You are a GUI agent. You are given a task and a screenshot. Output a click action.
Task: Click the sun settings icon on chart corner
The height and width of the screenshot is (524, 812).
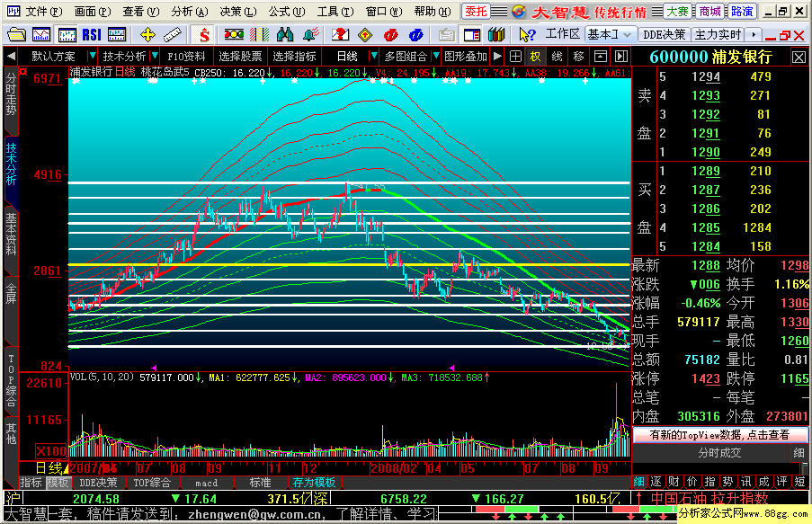pyautogui.click(x=22, y=72)
